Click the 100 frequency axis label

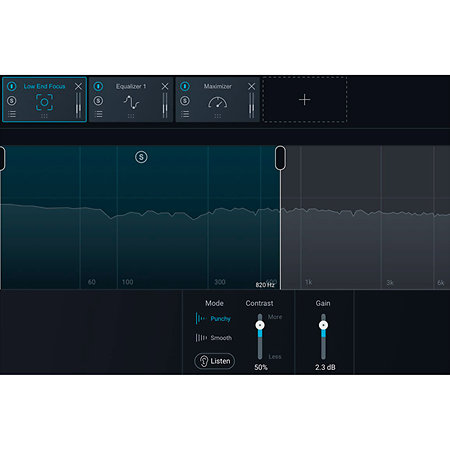click(128, 282)
